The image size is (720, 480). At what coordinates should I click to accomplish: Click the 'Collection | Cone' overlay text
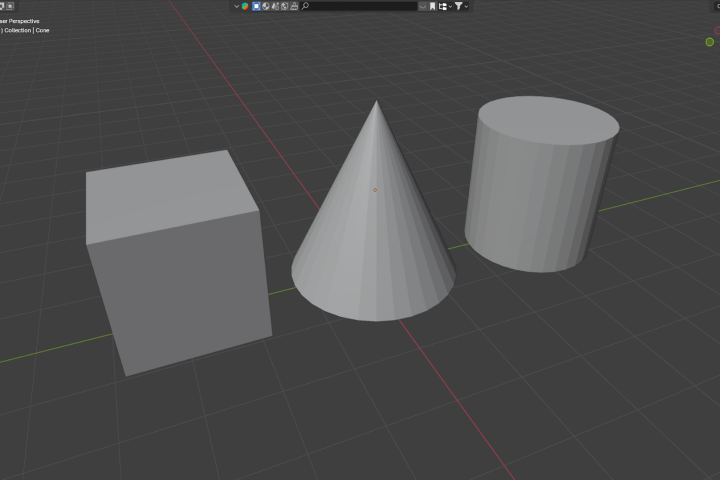(27, 30)
